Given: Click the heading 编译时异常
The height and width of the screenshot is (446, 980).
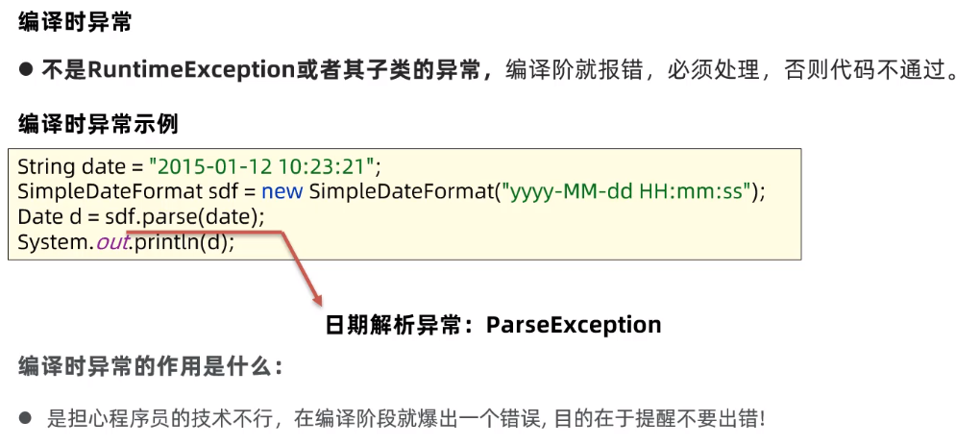Looking at the screenshot, I should click(x=75, y=24).
